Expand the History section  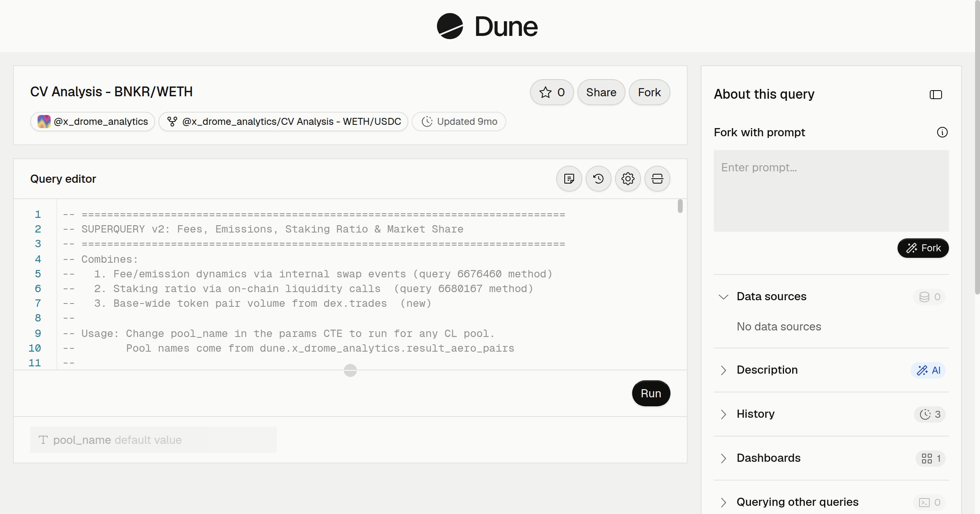(x=724, y=414)
